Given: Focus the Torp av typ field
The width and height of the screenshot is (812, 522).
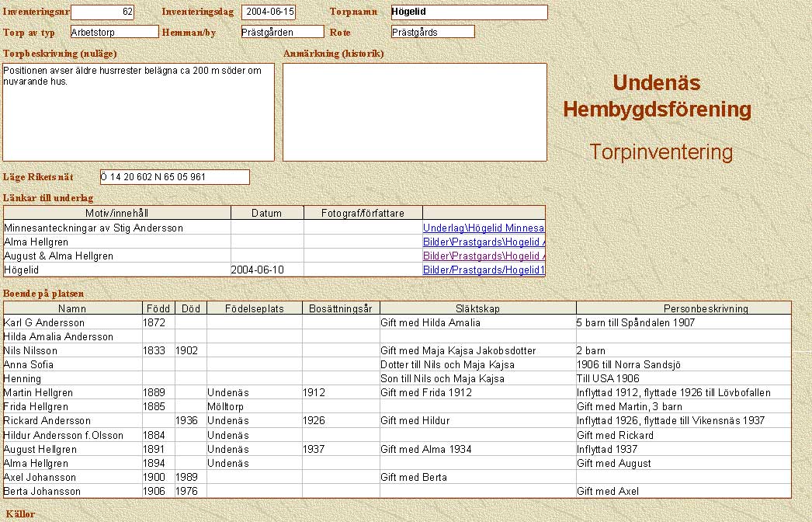Looking at the screenshot, I should pos(114,32).
